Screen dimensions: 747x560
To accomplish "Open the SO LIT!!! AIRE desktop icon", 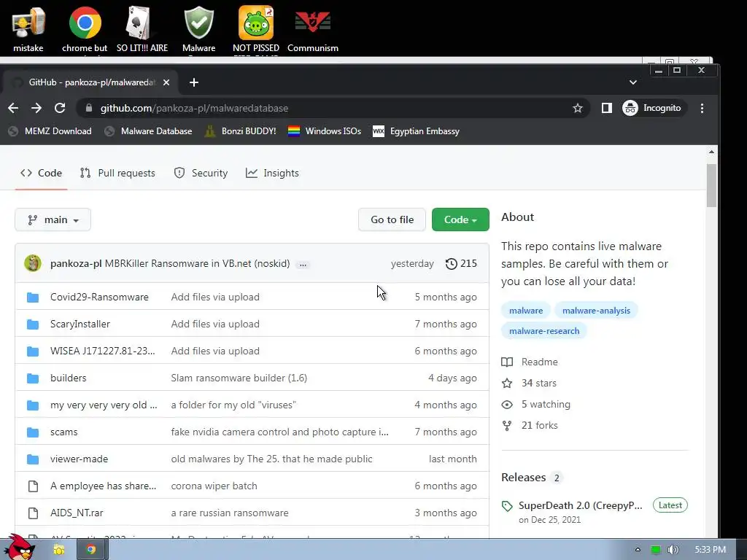I will click(142, 28).
